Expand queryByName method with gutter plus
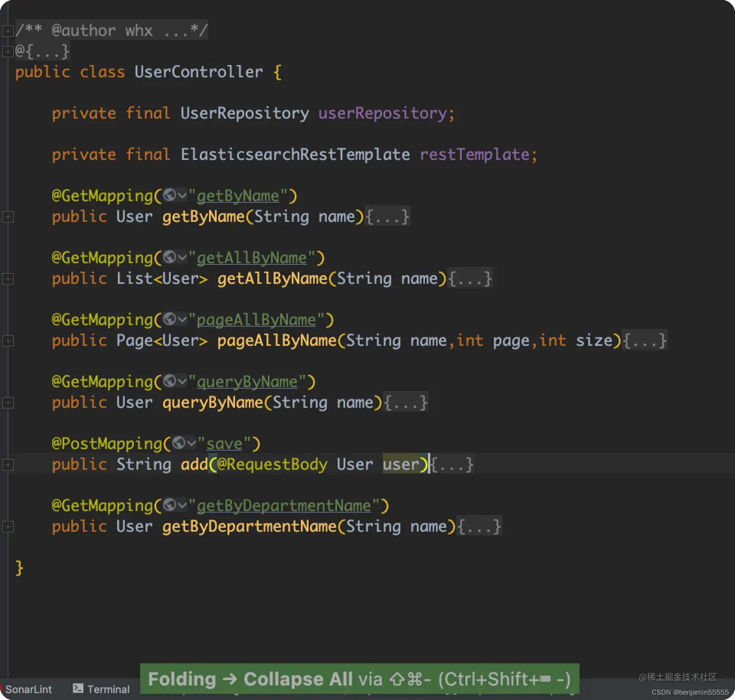 coord(8,403)
